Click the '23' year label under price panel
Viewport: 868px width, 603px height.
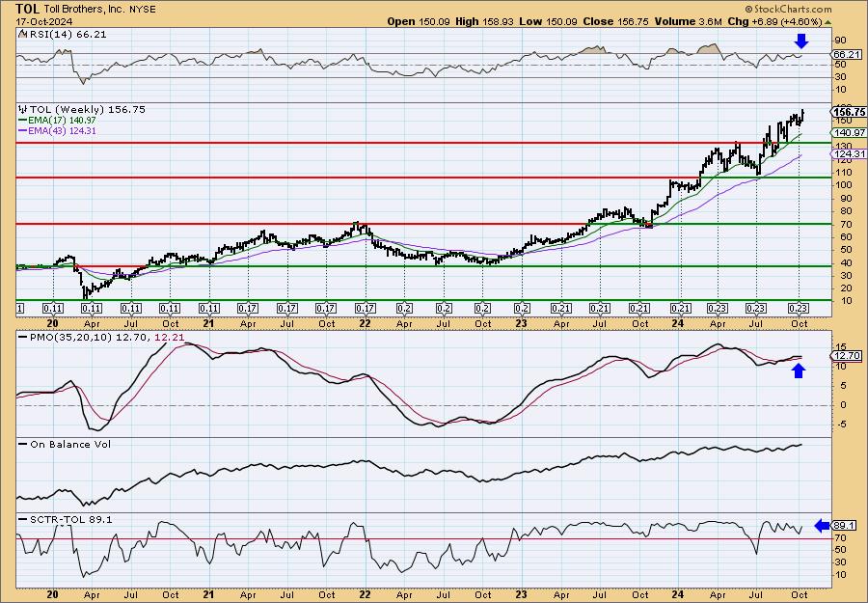pos(521,323)
